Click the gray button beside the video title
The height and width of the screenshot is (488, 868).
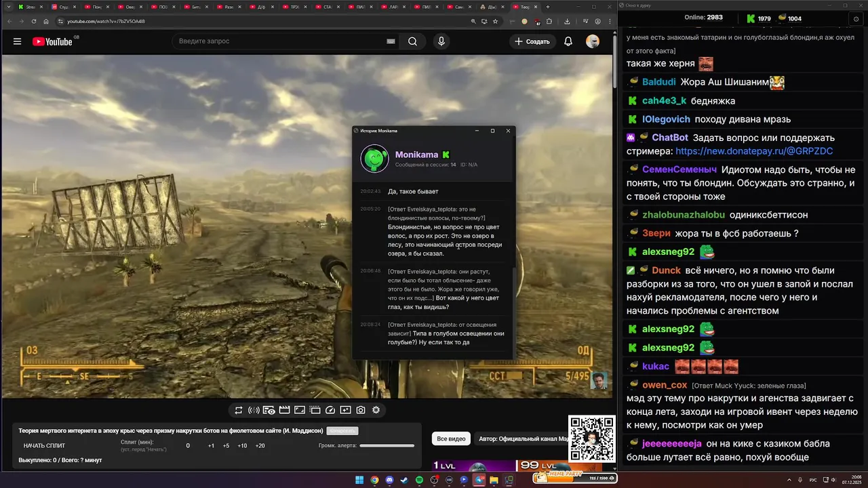pos(342,430)
